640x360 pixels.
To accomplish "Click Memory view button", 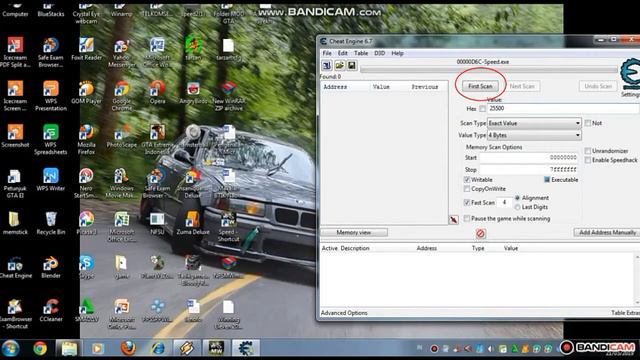I will pyautogui.click(x=353, y=232).
